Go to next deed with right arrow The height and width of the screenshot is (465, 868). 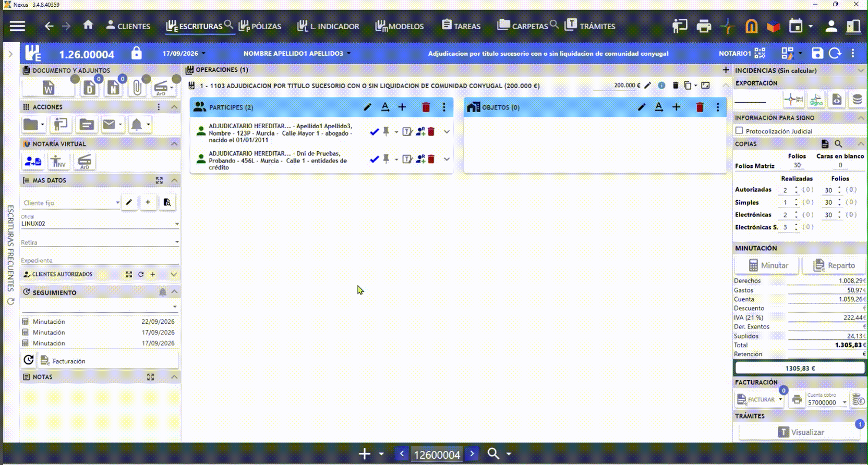(472, 454)
